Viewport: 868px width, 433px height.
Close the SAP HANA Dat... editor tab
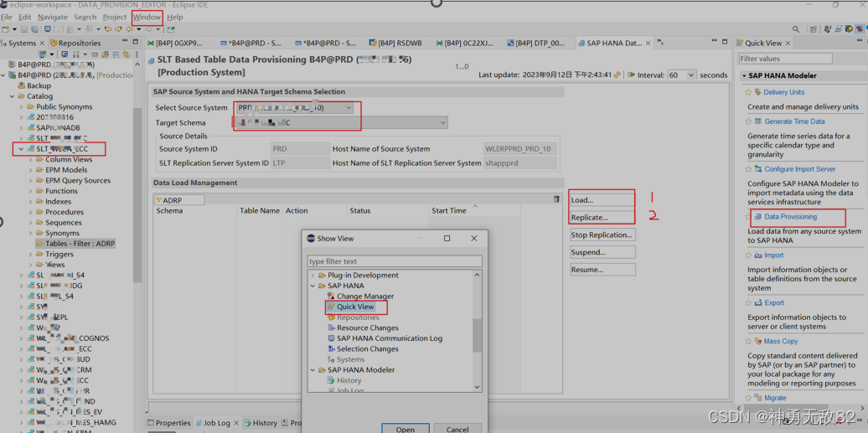coord(648,44)
